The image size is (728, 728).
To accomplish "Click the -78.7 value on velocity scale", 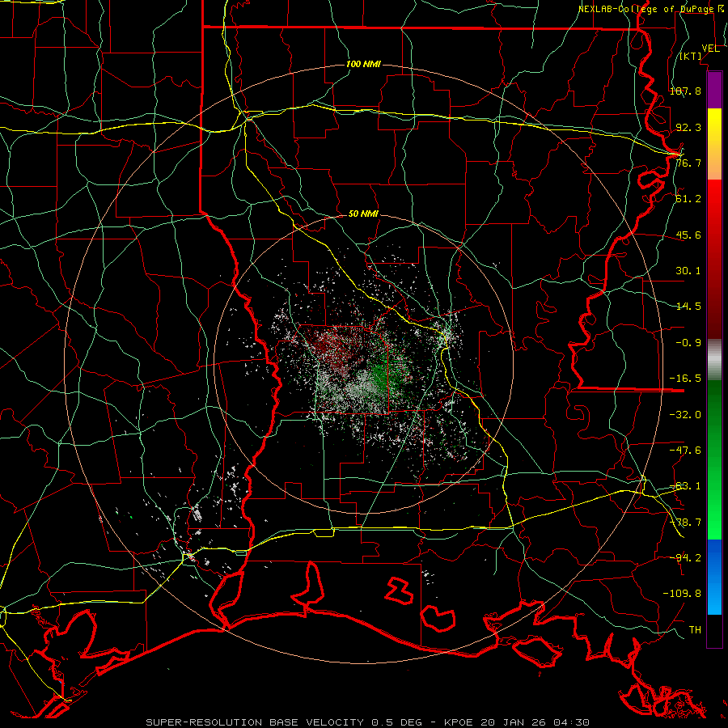I will [685, 523].
